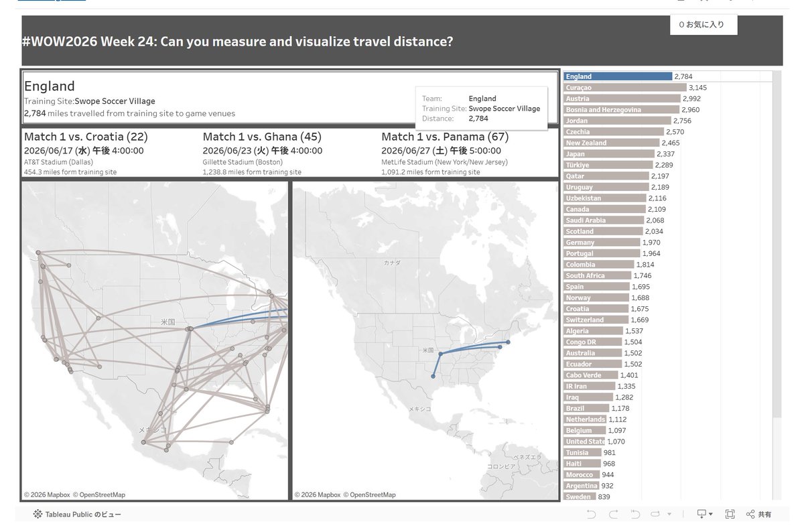
Task: Select the Cabo Verde bar
Action: [591, 375]
